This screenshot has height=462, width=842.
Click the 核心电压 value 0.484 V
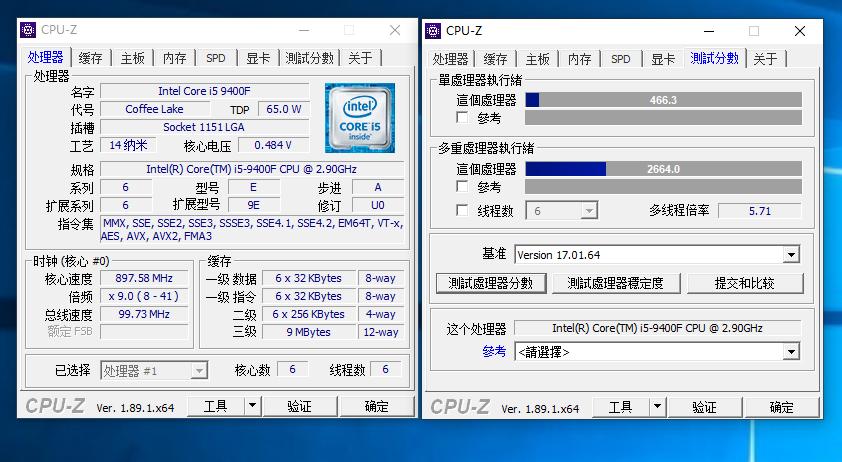(x=273, y=145)
